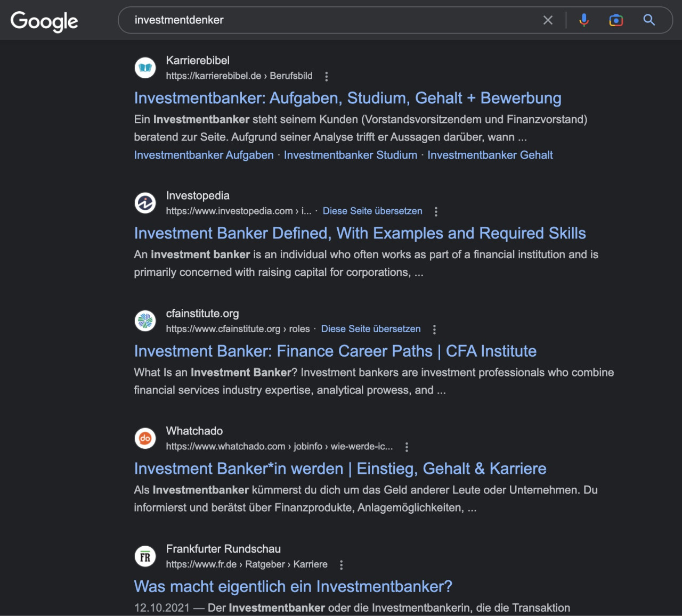Click the Investopedia site favicon
The width and height of the screenshot is (682, 616).
[x=145, y=203]
